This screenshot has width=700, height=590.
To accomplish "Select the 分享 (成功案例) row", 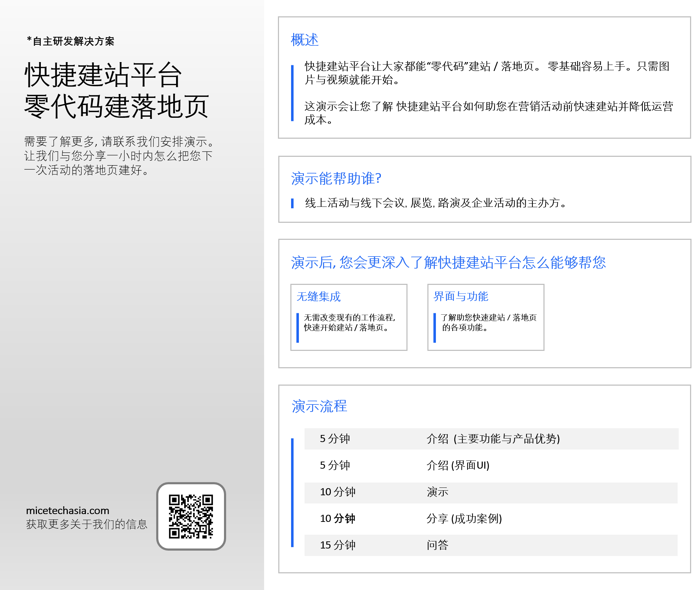I will pyautogui.click(x=491, y=519).
